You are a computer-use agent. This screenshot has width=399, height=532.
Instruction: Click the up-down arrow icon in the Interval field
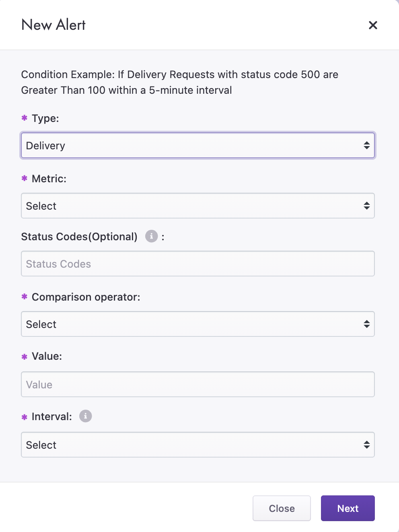(366, 445)
